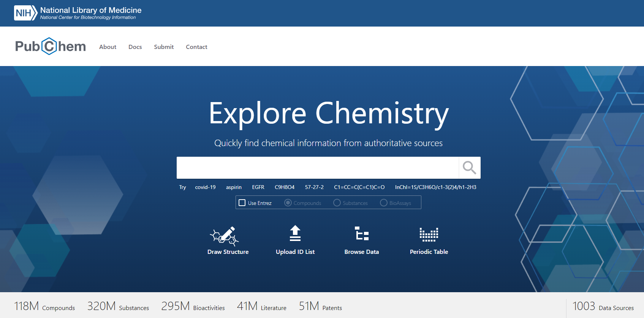Screen dimensions: 644x318
Task: Try the covid-19 example search
Action: (x=205, y=187)
